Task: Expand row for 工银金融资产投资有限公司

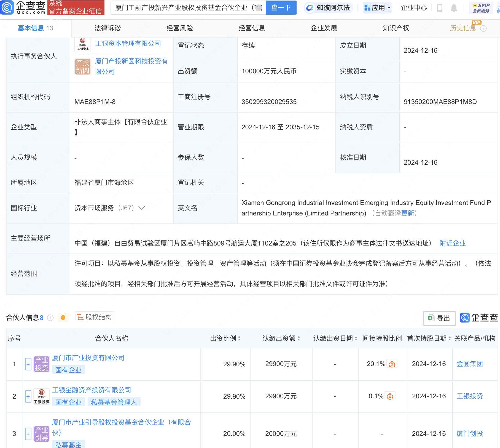Action: [28, 397]
